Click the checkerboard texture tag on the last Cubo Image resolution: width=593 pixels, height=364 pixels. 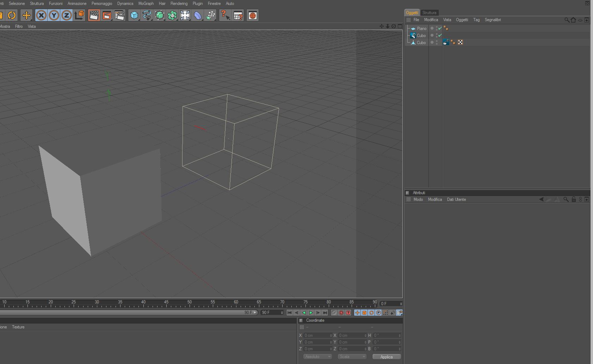(460, 42)
